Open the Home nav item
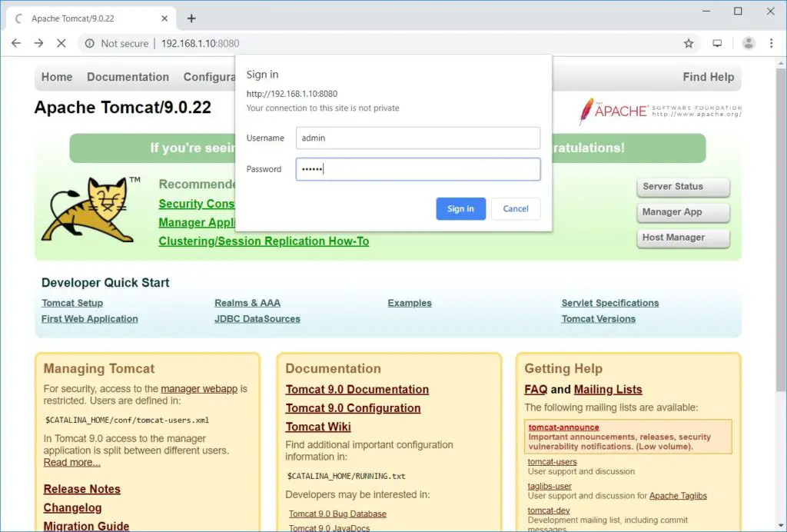 click(x=57, y=77)
